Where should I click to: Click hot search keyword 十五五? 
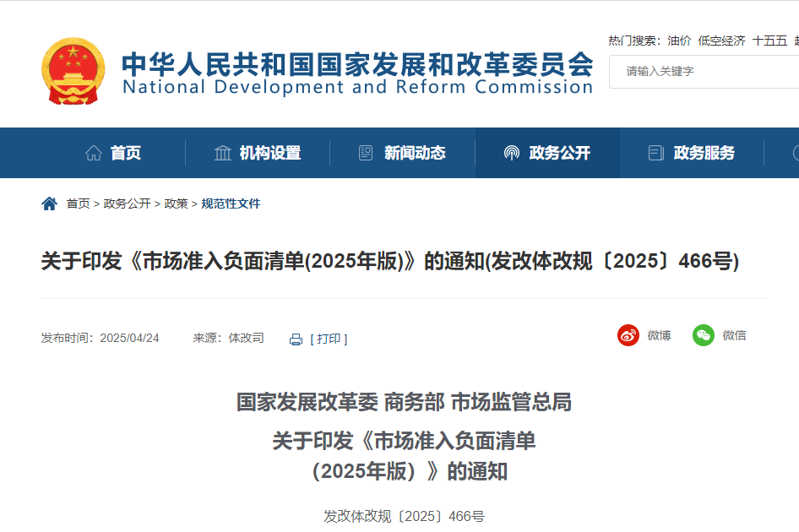point(769,41)
